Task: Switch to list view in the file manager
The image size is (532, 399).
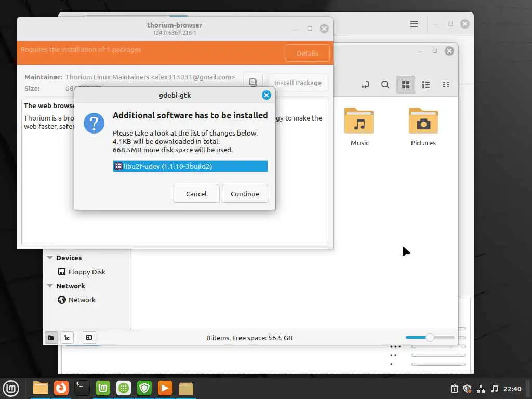Action: pyautogui.click(x=426, y=85)
